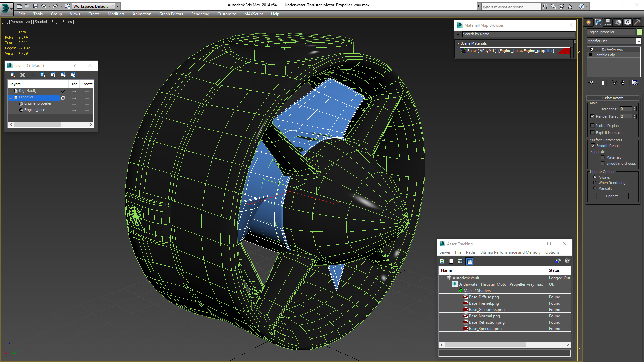Open the Hierarchy command panel tab
644x362 pixels.
coord(608,22)
